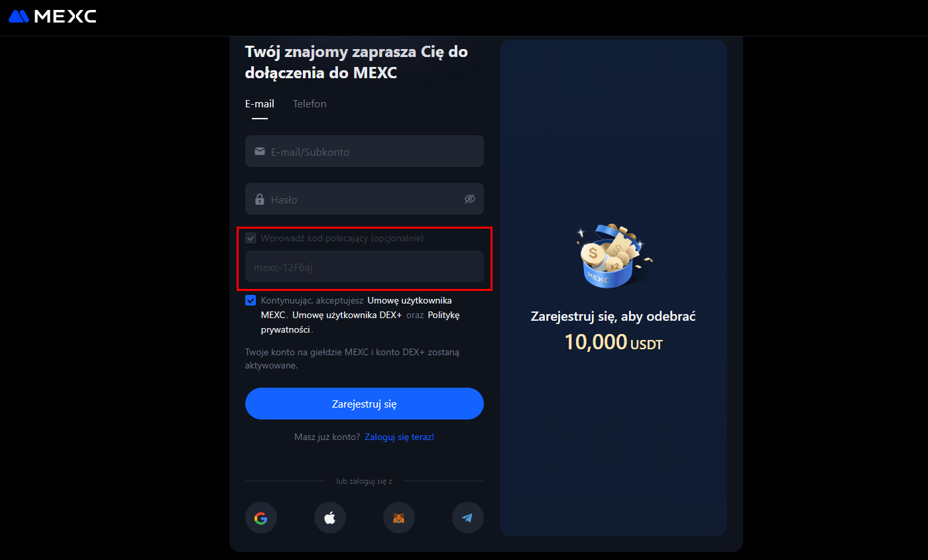The image size is (928, 560).
Task: Uncheck the user agreement acceptance checkbox
Action: [251, 300]
